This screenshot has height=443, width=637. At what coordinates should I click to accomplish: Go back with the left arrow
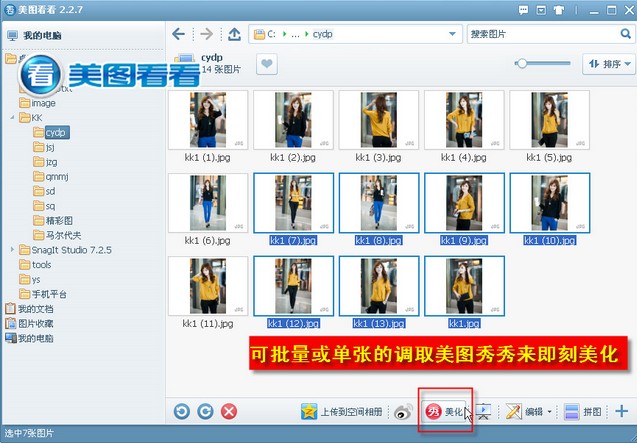click(178, 34)
